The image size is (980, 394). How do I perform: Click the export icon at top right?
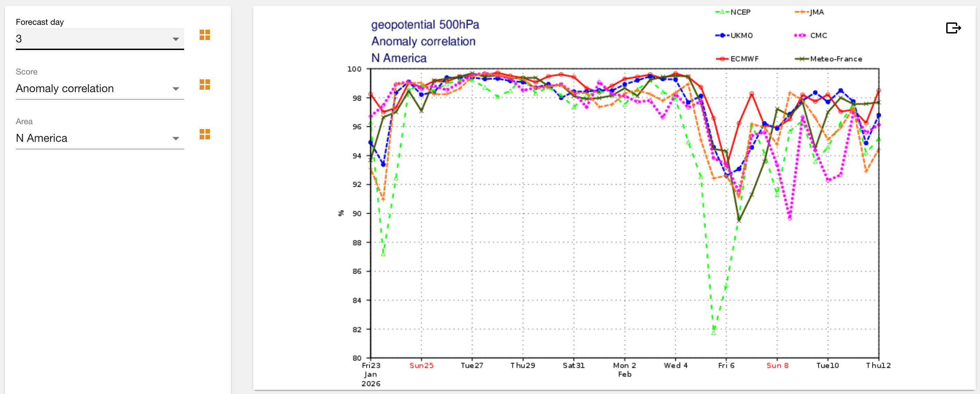953,28
